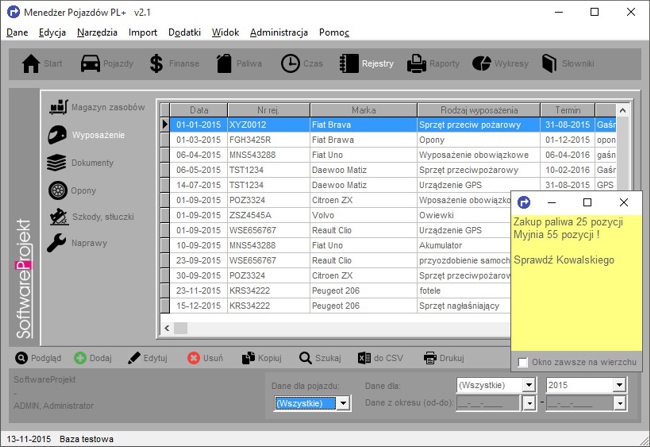
Task: Export table using do CSV
Action: pyautogui.click(x=381, y=358)
